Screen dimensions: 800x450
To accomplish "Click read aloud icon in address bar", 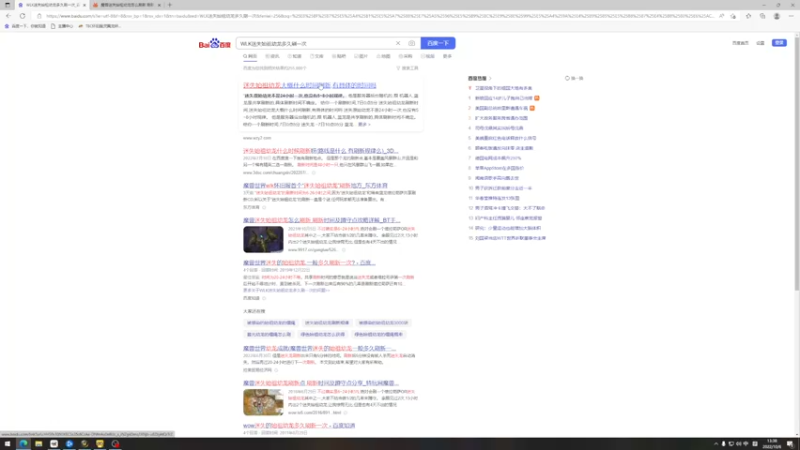I will tap(721, 16).
